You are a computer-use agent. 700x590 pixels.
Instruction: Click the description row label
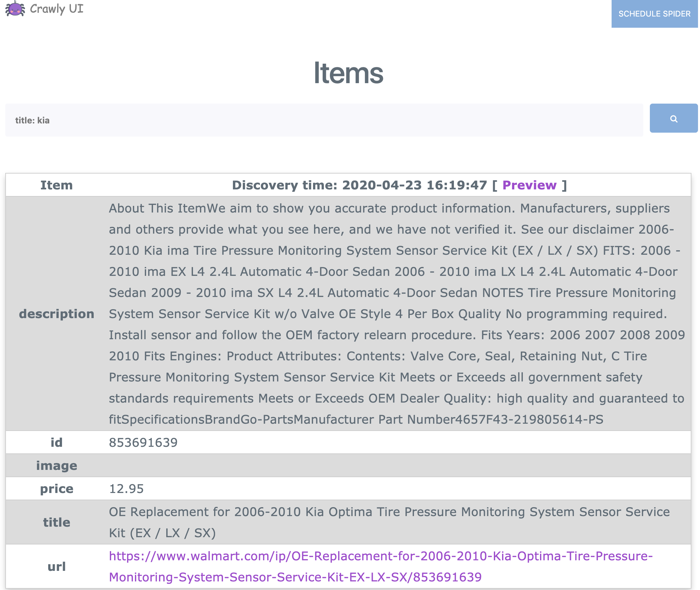pyautogui.click(x=56, y=314)
